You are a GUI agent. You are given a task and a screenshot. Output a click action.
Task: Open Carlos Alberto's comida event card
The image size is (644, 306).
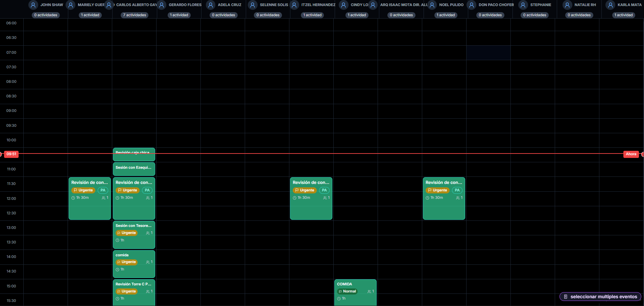pyautogui.click(x=134, y=264)
